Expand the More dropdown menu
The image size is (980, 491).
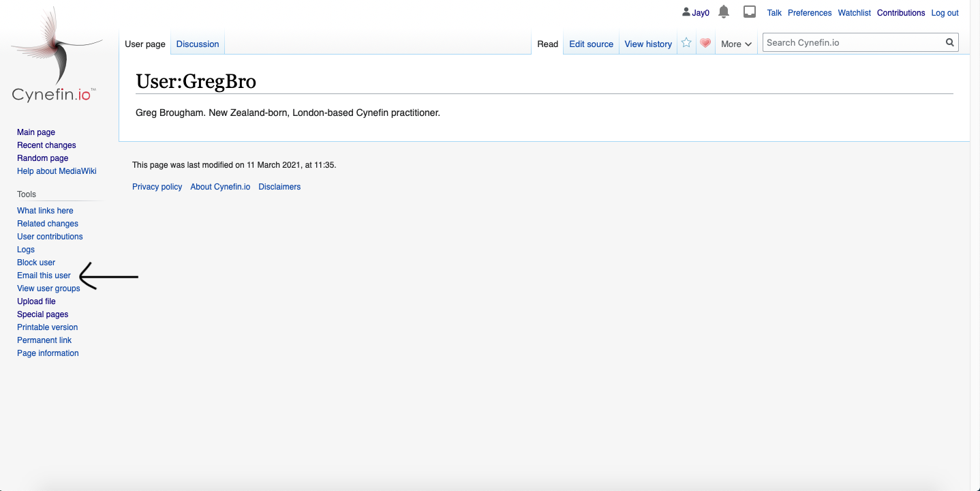pos(736,44)
